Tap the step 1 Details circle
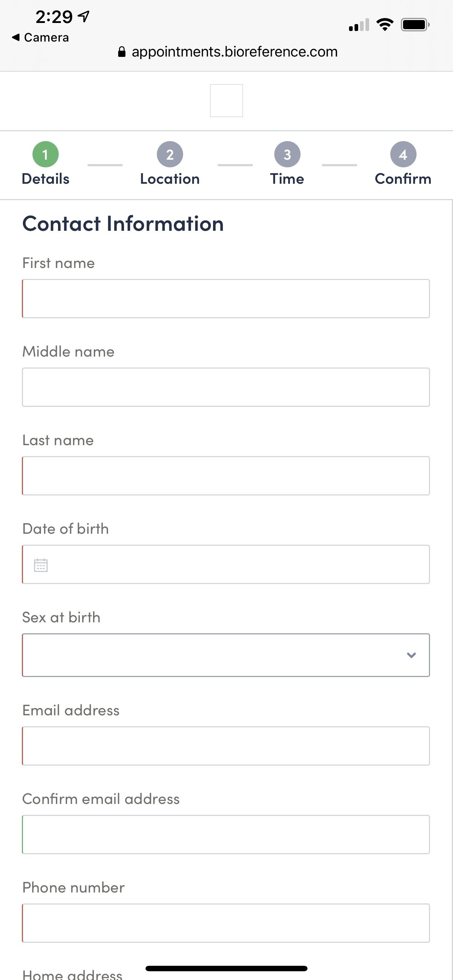 pyautogui.click(x=46, y=155)
